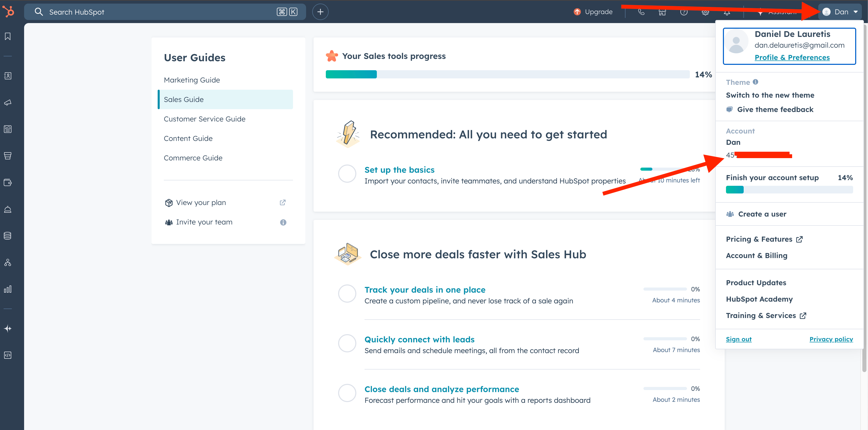Select Commerce Guide
Viewport: 868px width, 430px height.
tap(193, 158)
